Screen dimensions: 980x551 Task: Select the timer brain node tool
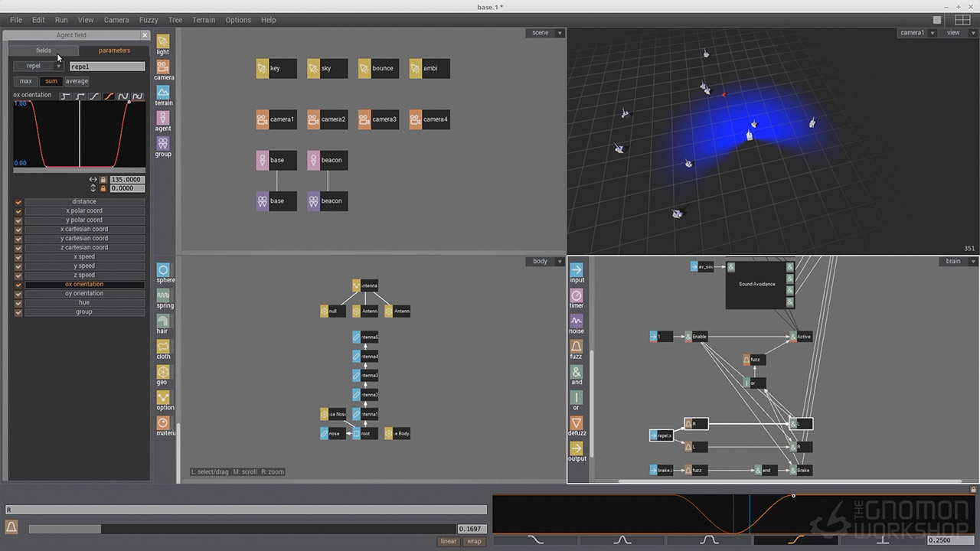point(577,296)
